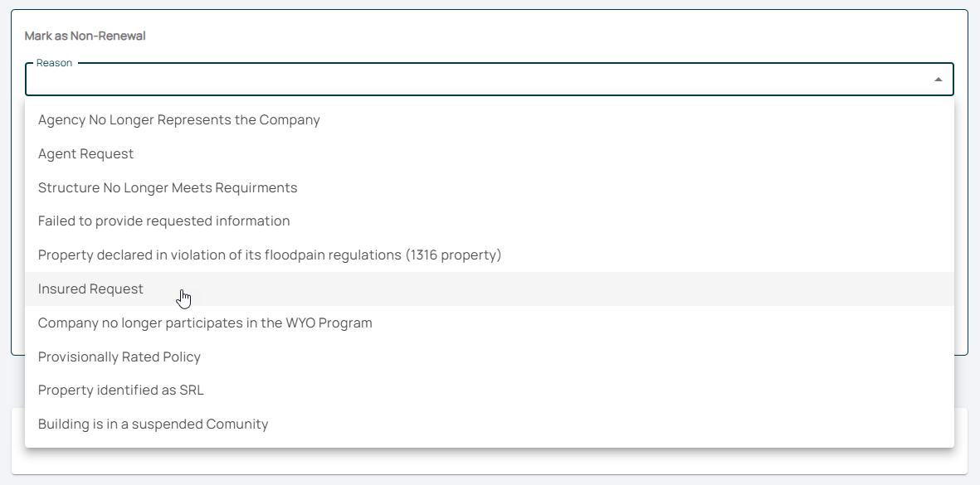Select Failed to provide requested information
Screen dimensions: 980x485
point(163,221)
